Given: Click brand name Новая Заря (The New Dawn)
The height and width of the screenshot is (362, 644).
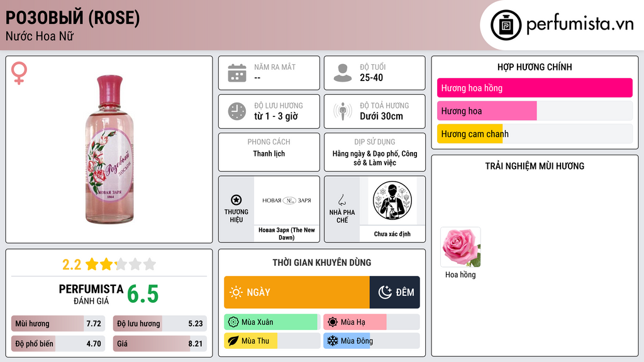Looking at the screenshot, I should click(x=287, y=234).
